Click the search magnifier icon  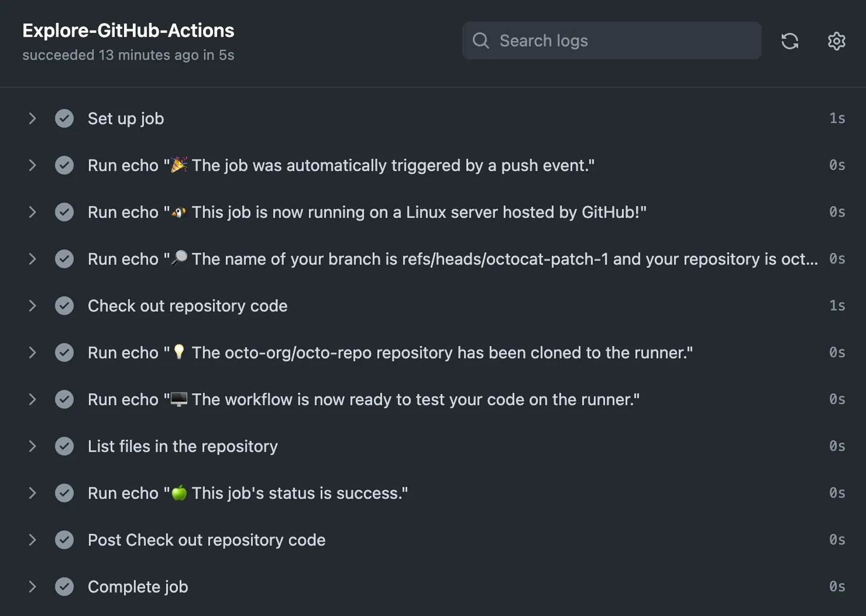pos(481,40)
